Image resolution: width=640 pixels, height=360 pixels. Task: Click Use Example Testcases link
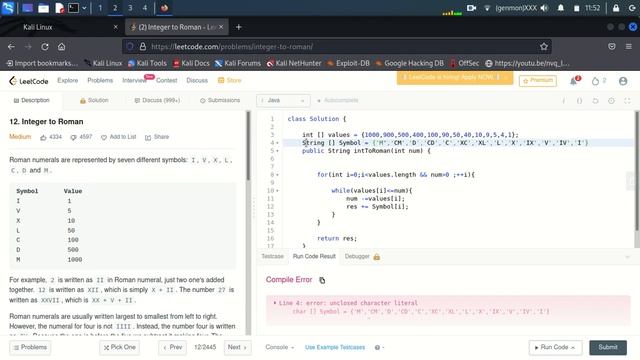tap(335, 347)
